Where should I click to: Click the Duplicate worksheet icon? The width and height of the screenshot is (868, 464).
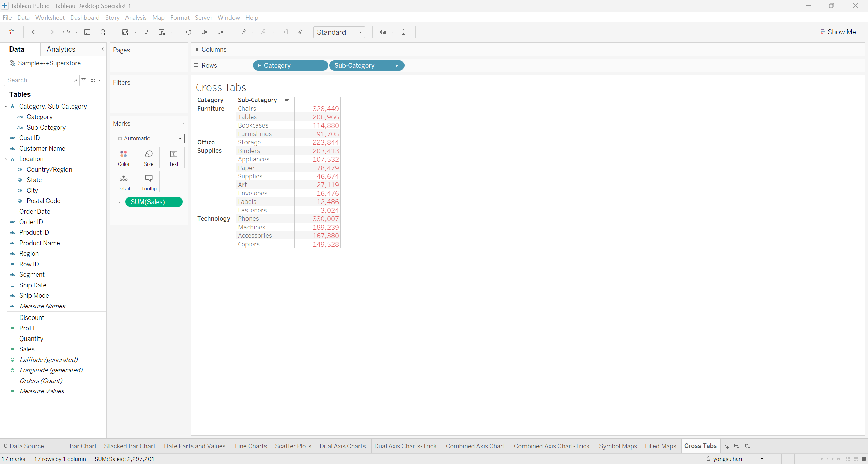[x=146, y=32]
